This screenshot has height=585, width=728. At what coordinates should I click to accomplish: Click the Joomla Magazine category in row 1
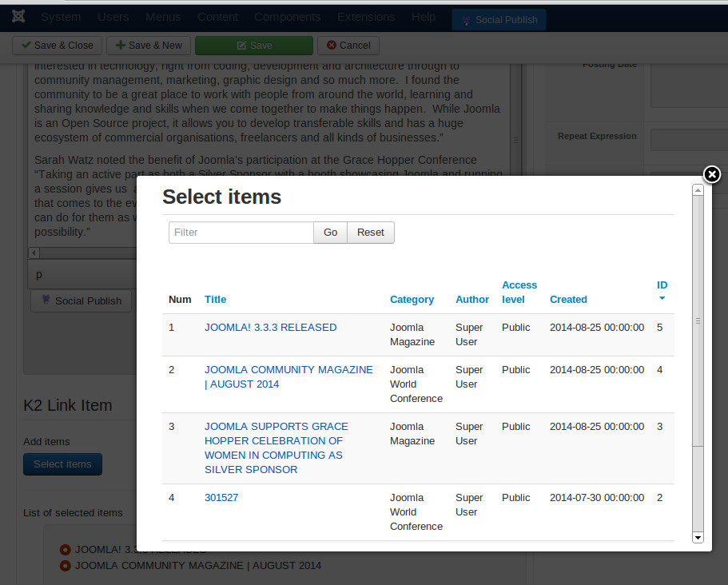[x=412, y=335]
